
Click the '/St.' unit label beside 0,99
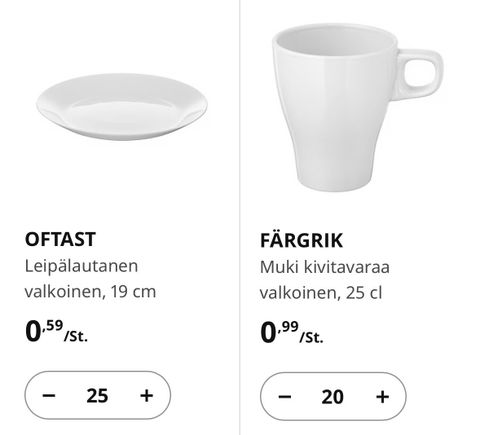coord(311,338)
